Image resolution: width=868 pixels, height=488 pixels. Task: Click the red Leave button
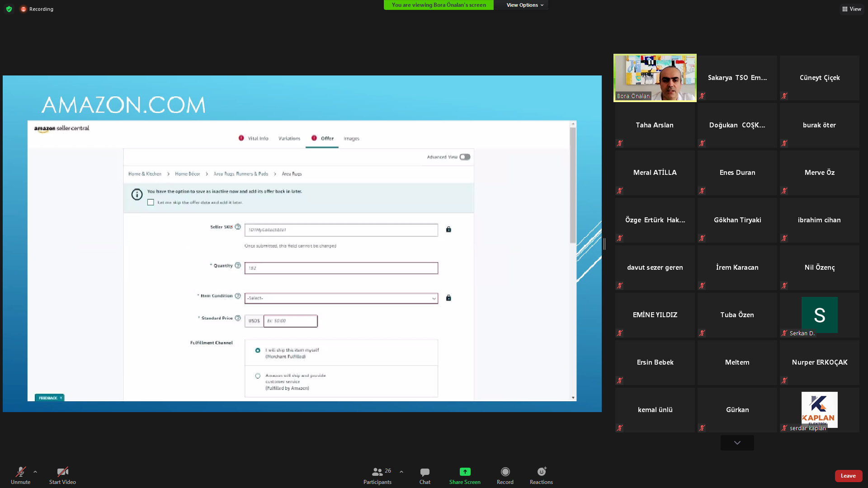click(x=848, y=476)
